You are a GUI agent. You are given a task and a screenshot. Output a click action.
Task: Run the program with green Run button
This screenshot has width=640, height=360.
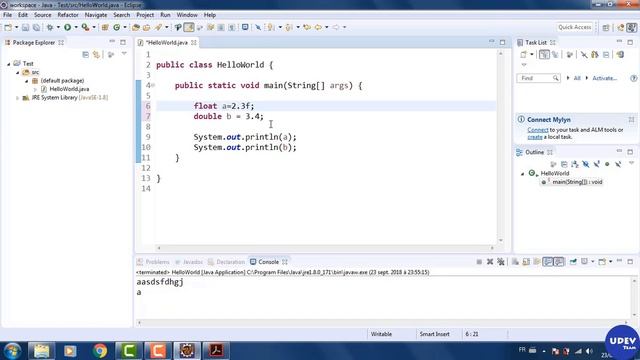pos(67,27)
